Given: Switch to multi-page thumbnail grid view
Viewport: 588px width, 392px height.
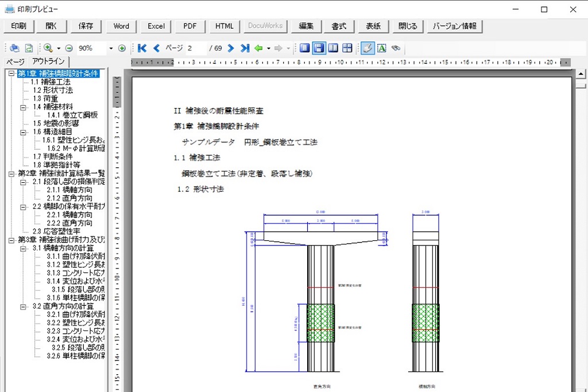Looking at the screenshot, I should point(347,48).
